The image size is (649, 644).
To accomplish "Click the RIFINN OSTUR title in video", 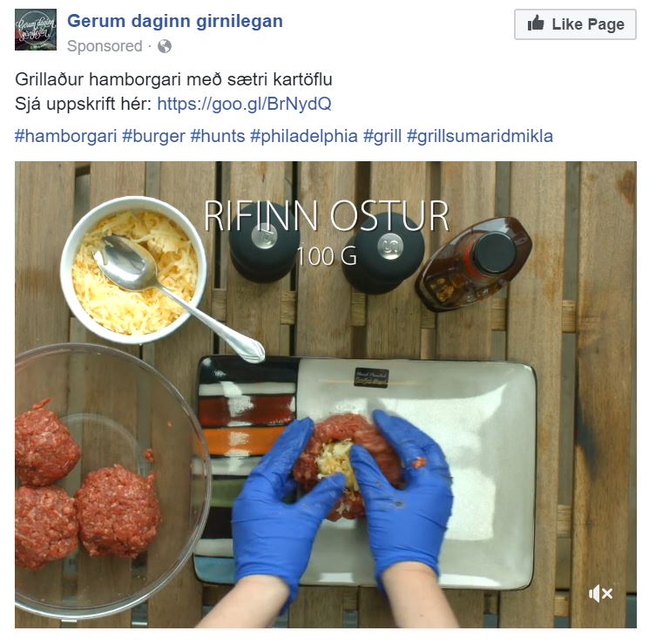I will tap(327, 216).
